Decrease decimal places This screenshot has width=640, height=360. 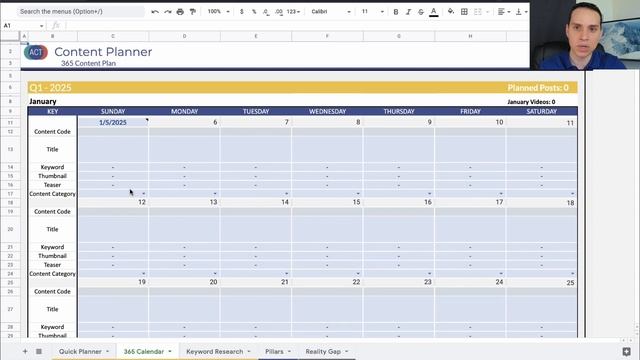[266, 12]
